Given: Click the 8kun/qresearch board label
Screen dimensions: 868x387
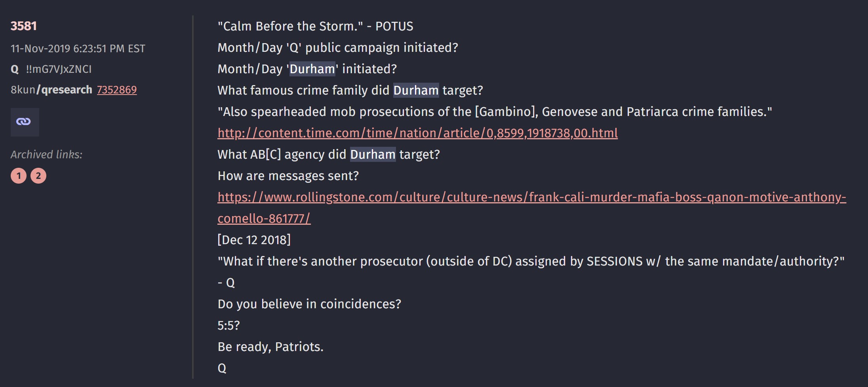Looking at the screenshot, I should pos(51,90).
